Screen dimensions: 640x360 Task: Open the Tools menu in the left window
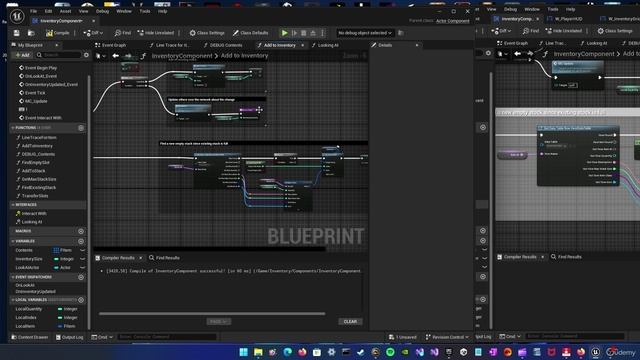click(x=145, y=11)
